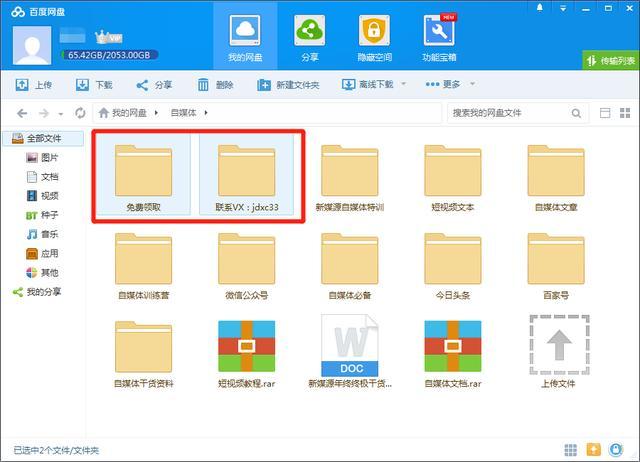Click the 下载 toolbar button
640x462 pixels.
[94, 84]
